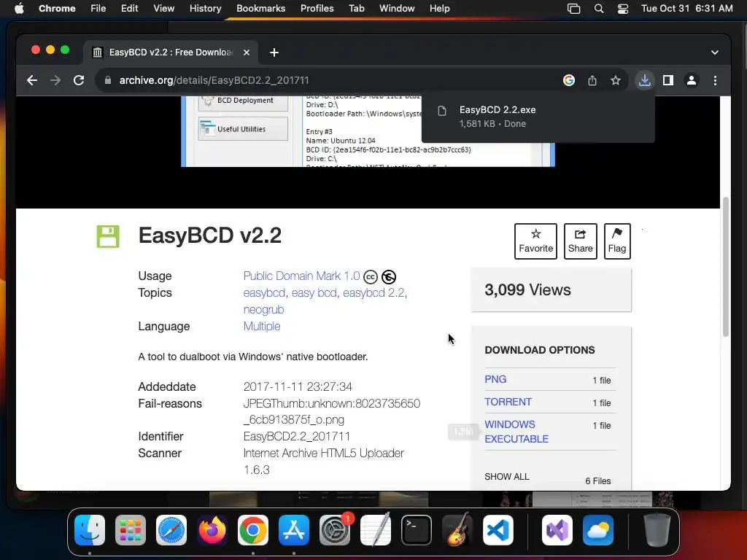This screenshot has width=747, height=560.
Task: Expand tab search chevron
Action: [715, 52]
